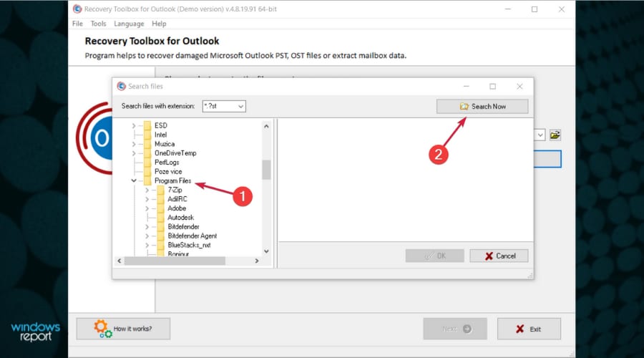Image resolution: width=644 pixels, height=358 pixels.
Task: Expand the Adobe folder node
Action: (x=147, y=208)
